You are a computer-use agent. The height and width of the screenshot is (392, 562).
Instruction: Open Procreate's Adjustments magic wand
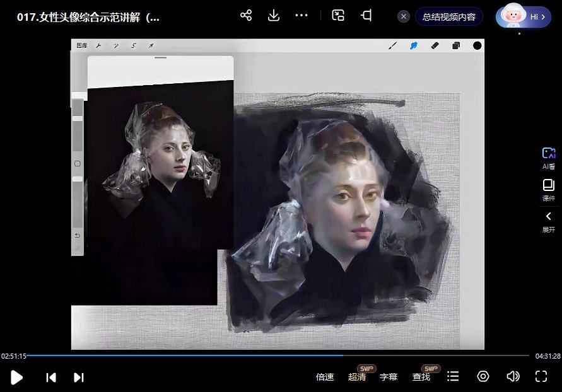[x=115, y=45]
